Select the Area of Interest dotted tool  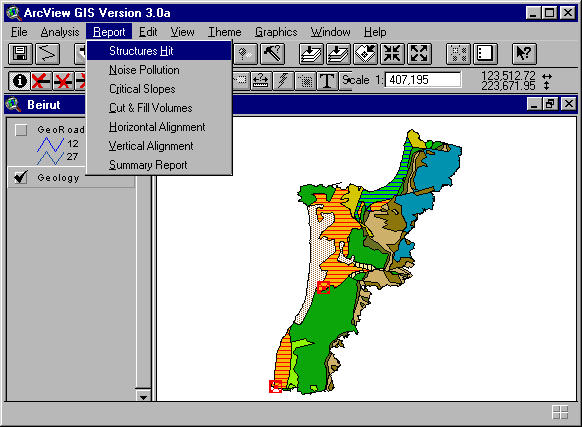tap(305, 81)
